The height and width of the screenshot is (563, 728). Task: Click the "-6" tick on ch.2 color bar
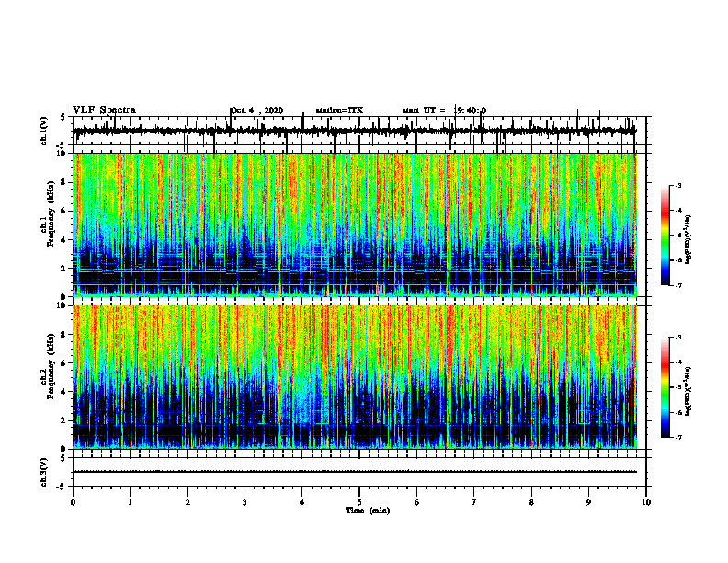pyautogui.click(x=678, y=412)
